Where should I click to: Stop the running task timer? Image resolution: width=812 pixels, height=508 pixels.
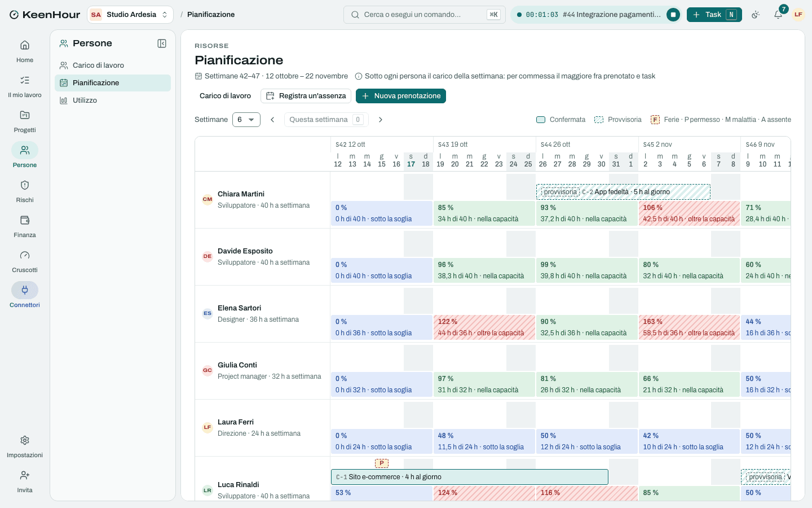673,15
